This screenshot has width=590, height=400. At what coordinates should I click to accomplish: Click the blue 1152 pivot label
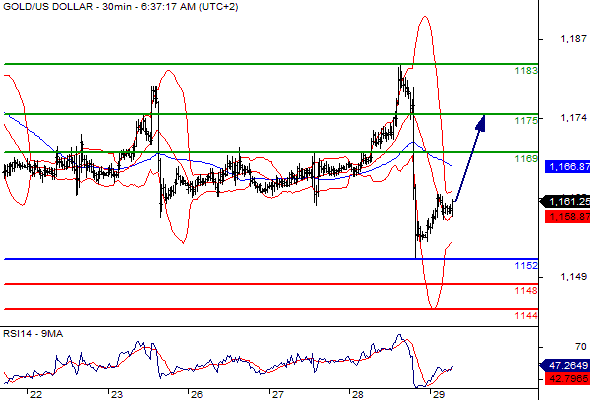point(526,266)
